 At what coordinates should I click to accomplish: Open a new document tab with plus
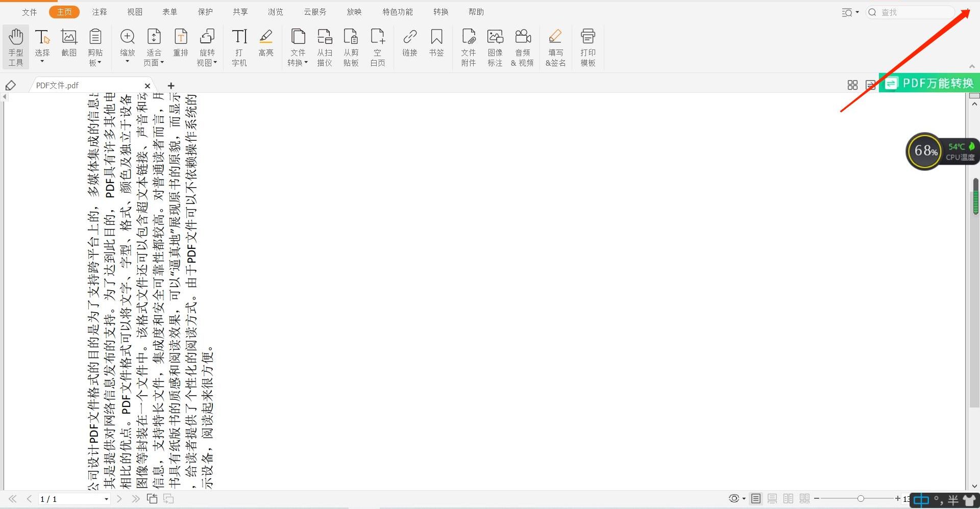pos(171,86)
